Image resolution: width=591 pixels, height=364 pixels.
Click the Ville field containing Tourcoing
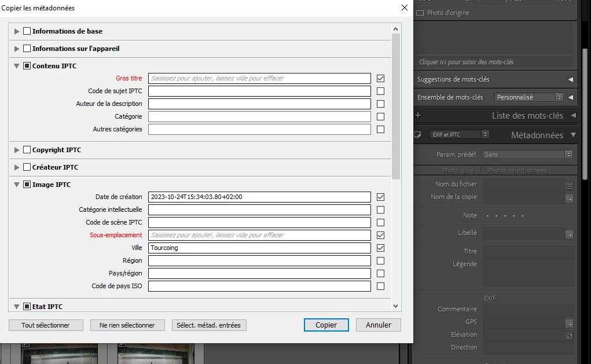pyautogui.click(x=259, y=248)
